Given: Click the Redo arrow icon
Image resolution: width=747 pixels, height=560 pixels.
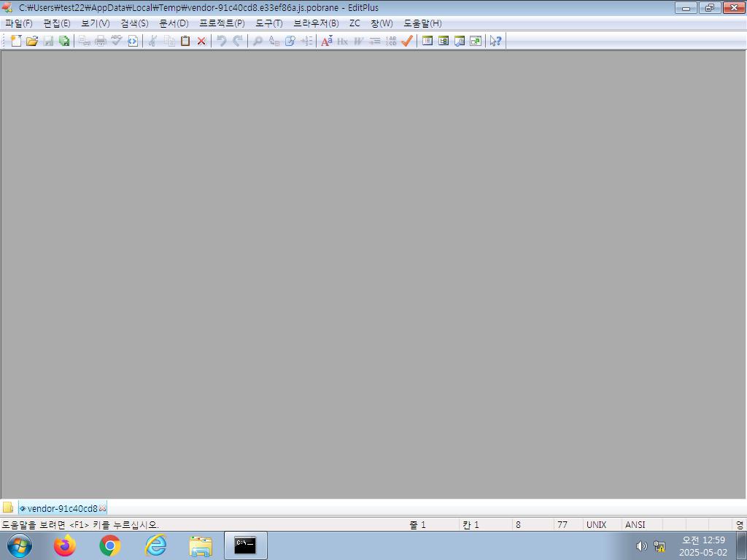Looking at the screenshot, I should pyautogui.click(x=238, y=41).
